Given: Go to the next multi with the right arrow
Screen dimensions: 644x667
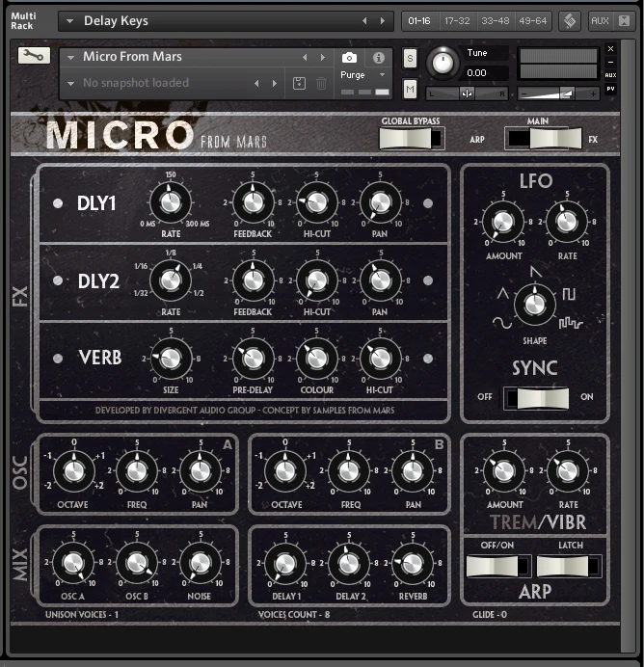Looking at the screenshot, I should (383, 21).
